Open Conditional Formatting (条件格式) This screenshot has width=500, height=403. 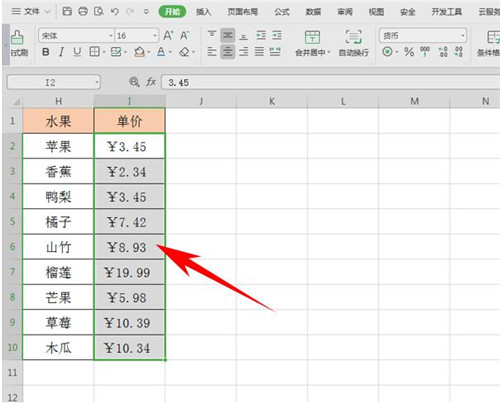pyautogui.click(x=489, y=43)
